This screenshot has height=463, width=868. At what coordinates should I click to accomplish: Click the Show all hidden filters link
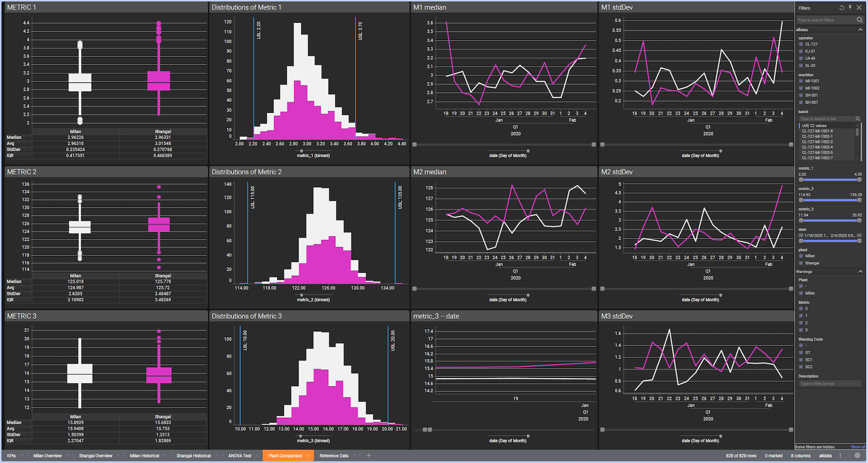tap(858, 447)
